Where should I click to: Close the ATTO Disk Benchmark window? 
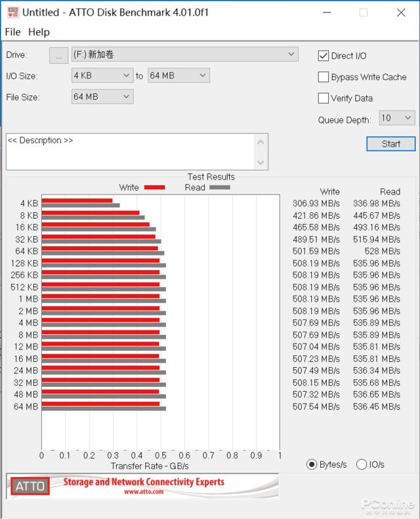coord(401,12)
